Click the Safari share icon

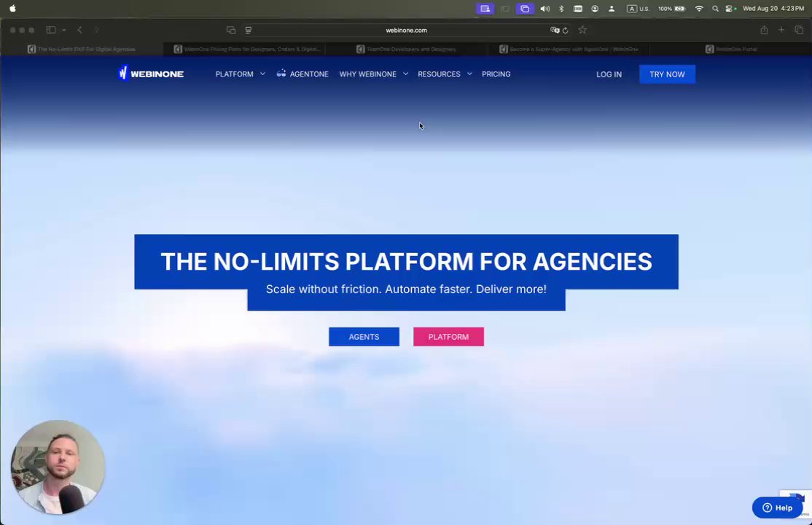(764, 30)
